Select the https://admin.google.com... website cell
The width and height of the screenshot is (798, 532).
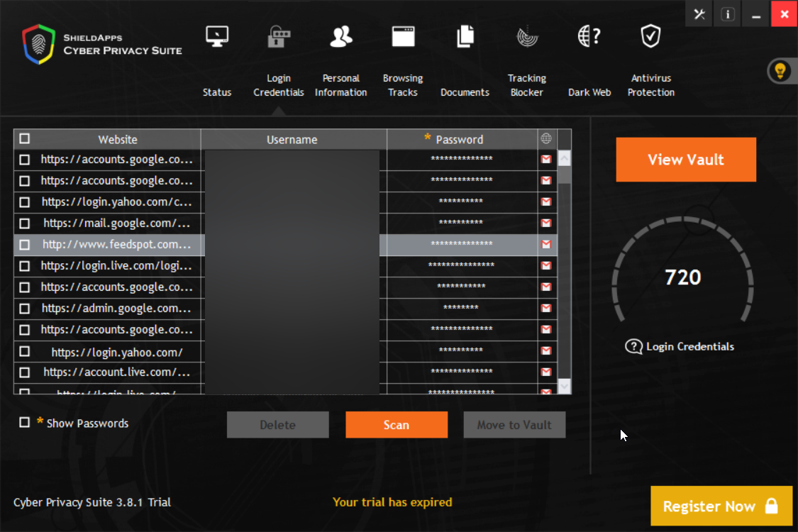click(x=116, y=309)
